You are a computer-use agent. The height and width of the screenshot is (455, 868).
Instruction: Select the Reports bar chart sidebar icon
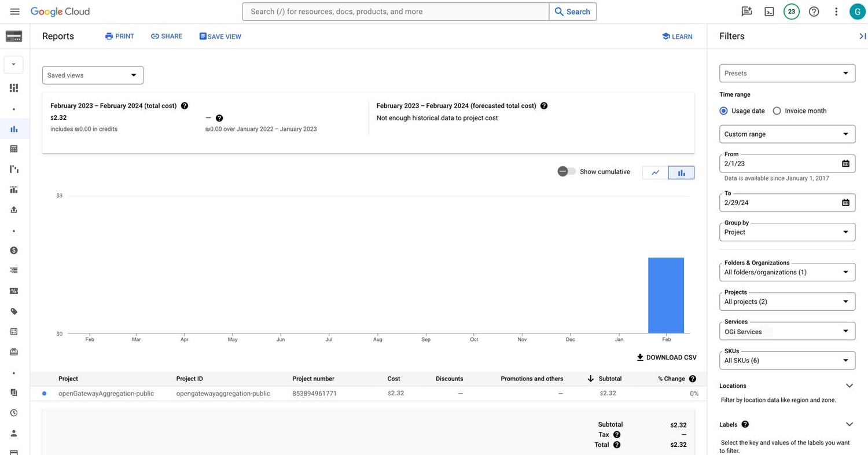(x=14, y=129)
